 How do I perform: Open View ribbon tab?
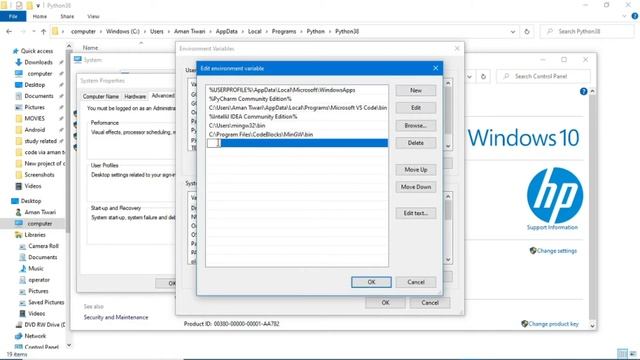tap(93, 16)
